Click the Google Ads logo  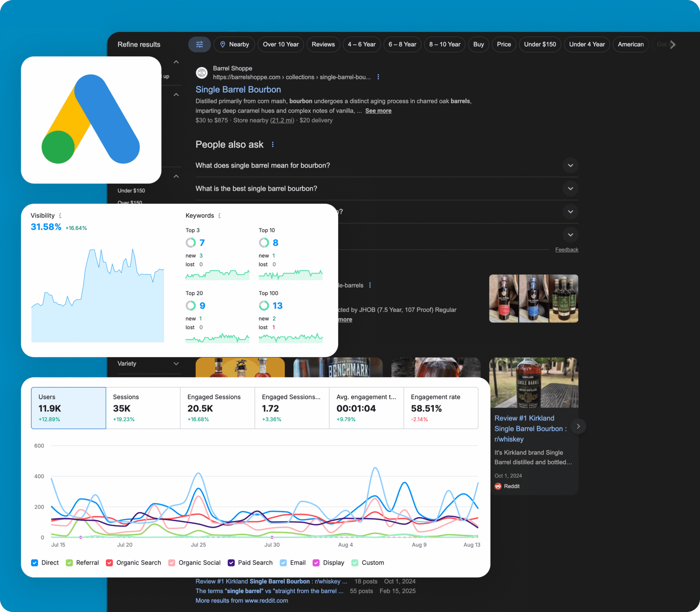(91, 119)
